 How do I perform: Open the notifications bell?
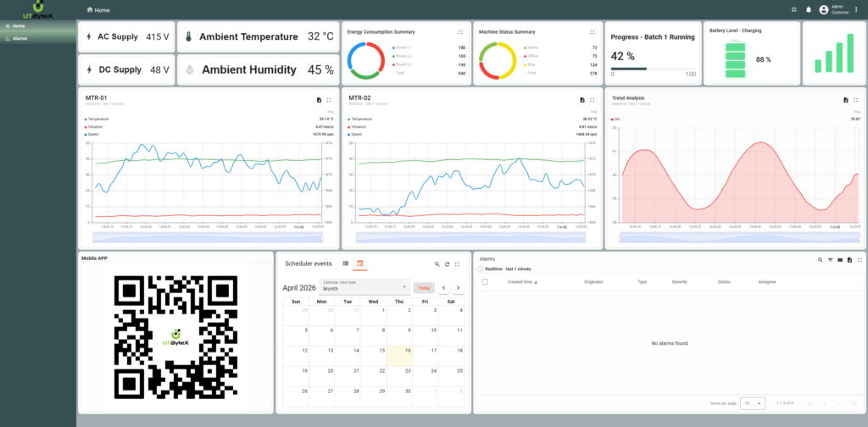808,10
